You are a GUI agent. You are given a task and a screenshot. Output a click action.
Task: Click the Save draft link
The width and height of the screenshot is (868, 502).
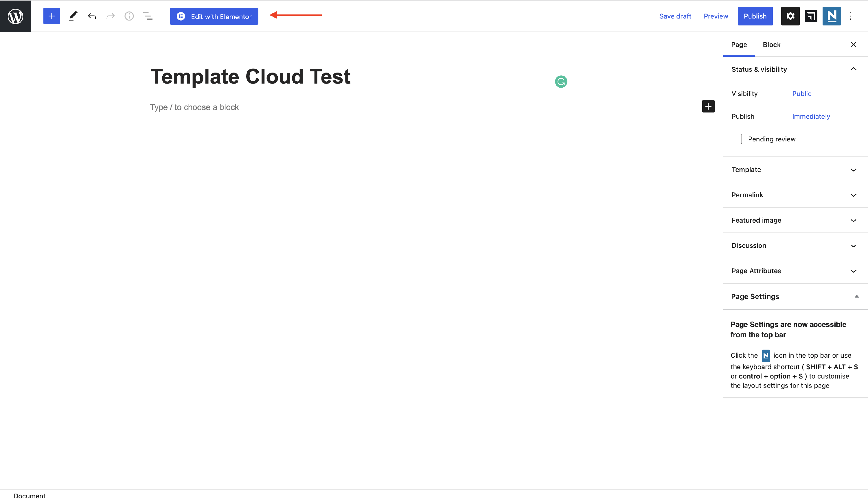coord(675,16)
